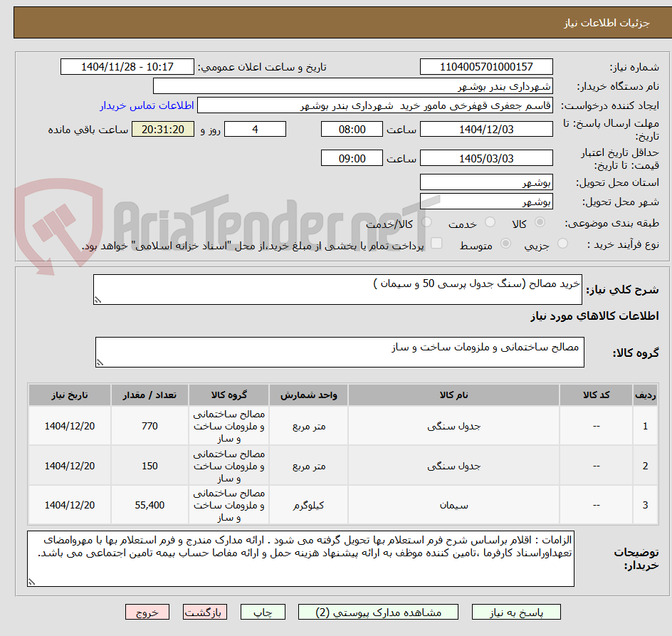Click the price validity date 1405/03/03
This screenshot has height=636, width=672.
click(x=486, y=158)
